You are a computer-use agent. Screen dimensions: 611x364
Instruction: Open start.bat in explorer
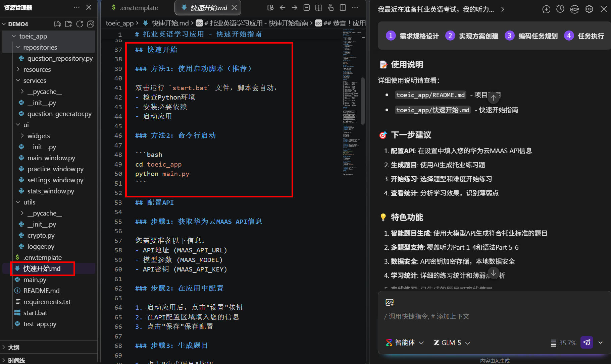(35, 313)
